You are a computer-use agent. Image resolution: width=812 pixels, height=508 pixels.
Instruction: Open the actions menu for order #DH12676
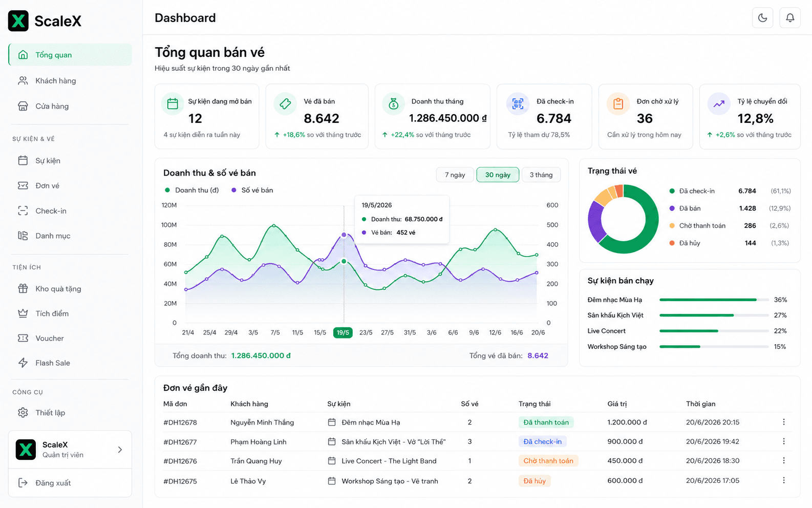[x=784, y=461]
